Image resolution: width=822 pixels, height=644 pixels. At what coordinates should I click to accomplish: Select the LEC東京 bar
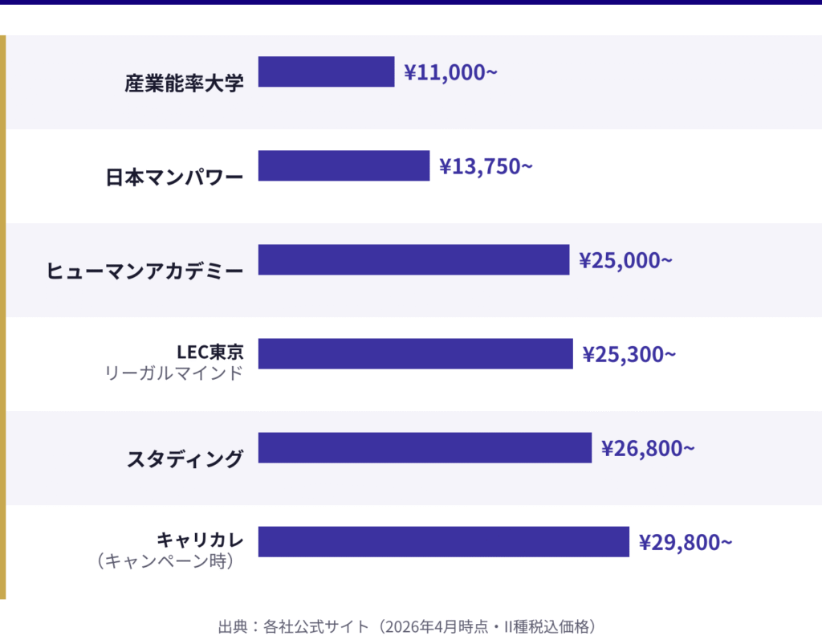pos(415,353)
